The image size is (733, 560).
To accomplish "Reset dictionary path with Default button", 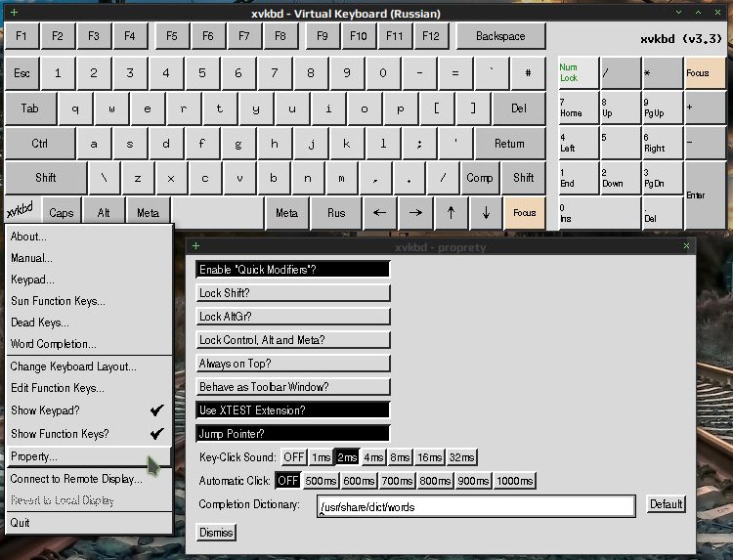I will tap(666, 504).
